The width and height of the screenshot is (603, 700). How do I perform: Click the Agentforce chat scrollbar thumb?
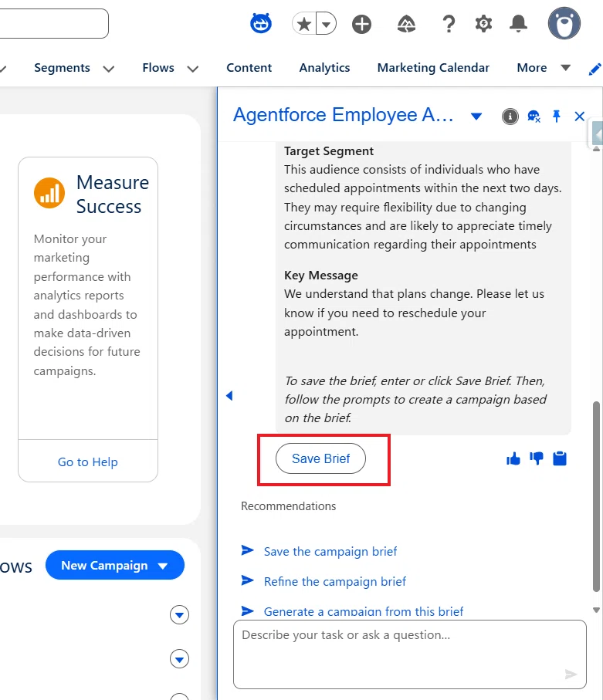(596, 496)
